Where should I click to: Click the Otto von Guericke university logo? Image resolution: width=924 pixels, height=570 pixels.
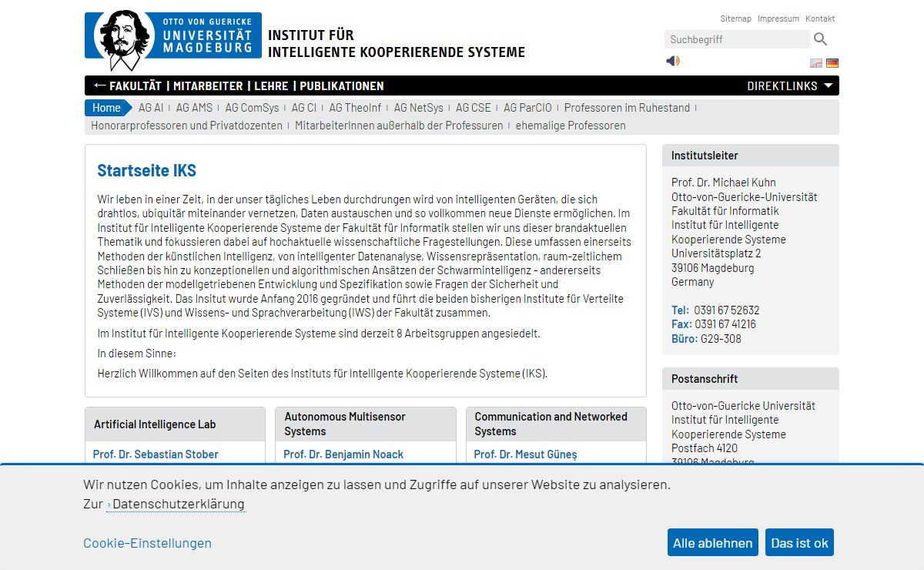pyautogui.click(x=173, y=42)
